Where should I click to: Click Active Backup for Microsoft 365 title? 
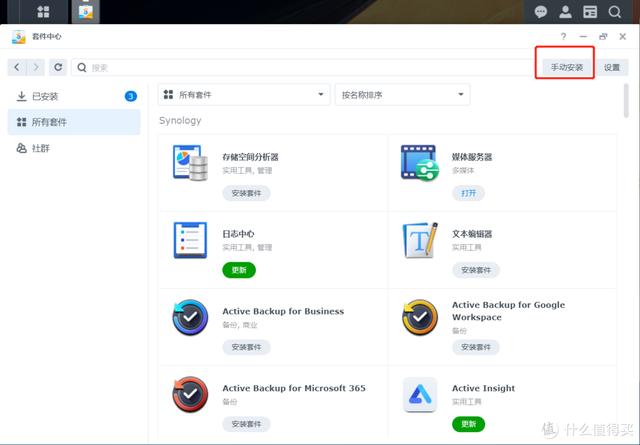294,388
